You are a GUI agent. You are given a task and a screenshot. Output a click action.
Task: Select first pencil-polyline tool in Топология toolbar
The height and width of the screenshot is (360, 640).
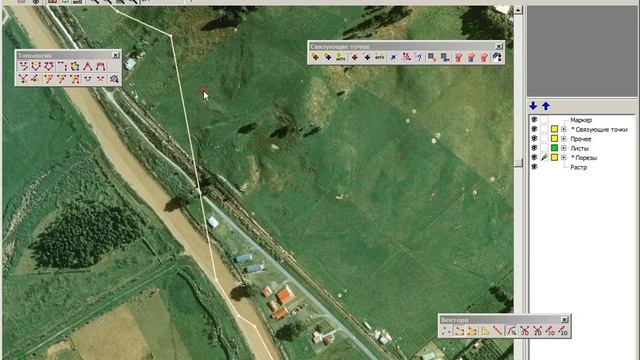[23, 66]
